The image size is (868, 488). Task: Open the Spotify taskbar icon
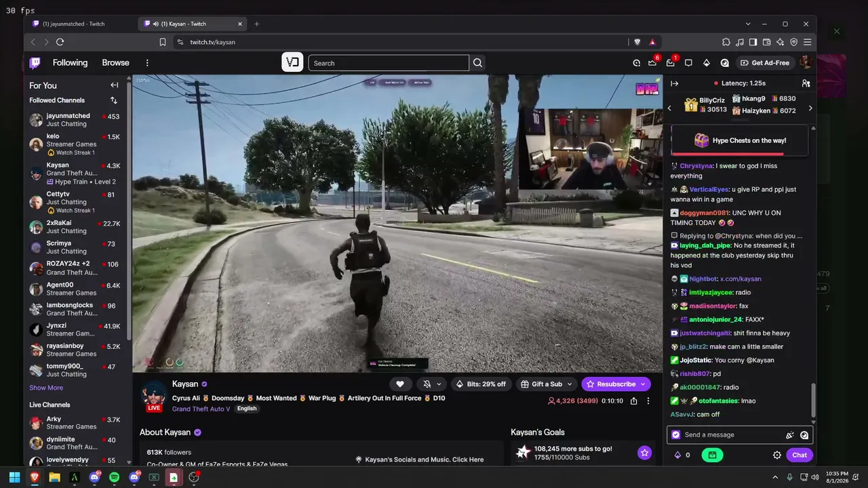click(x=114, y=477)
